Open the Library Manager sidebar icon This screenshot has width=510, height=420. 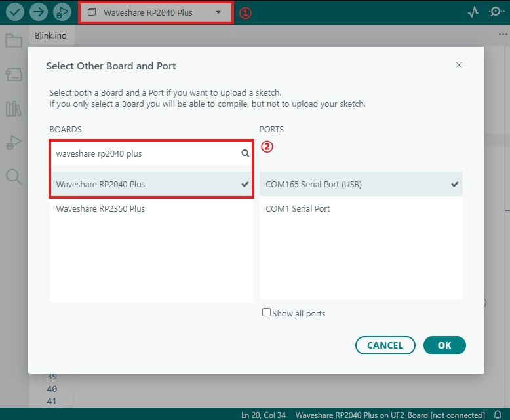pyautogui.click(x=14, y=108)
